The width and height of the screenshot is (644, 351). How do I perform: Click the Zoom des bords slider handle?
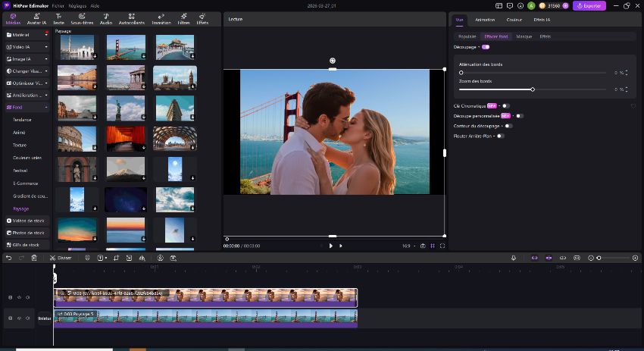[x=533, y=89]
